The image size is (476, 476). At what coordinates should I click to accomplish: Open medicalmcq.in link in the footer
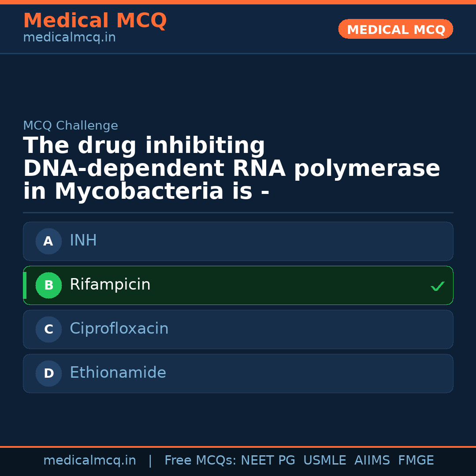coord(90,461)
